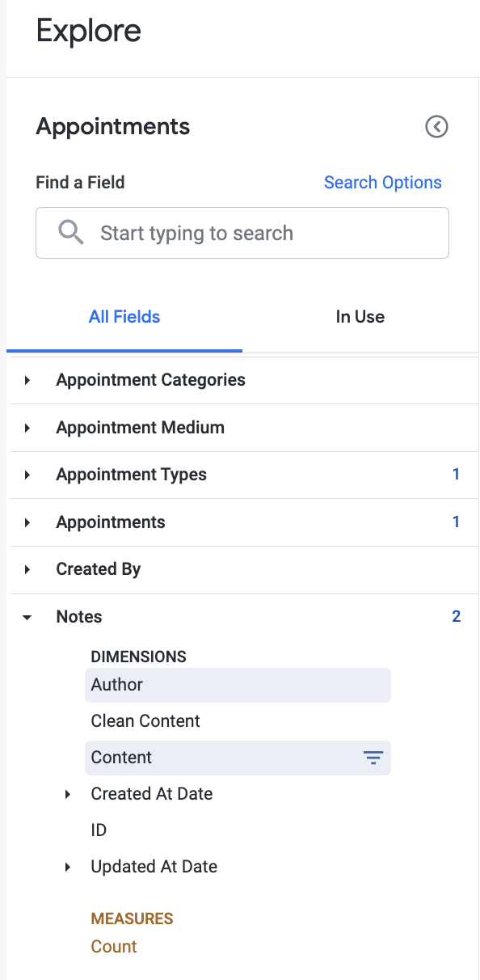Viewport: 480px width, 980px height.
Task: Expand the Appointment Categories group
Action: tap(27, 380)
